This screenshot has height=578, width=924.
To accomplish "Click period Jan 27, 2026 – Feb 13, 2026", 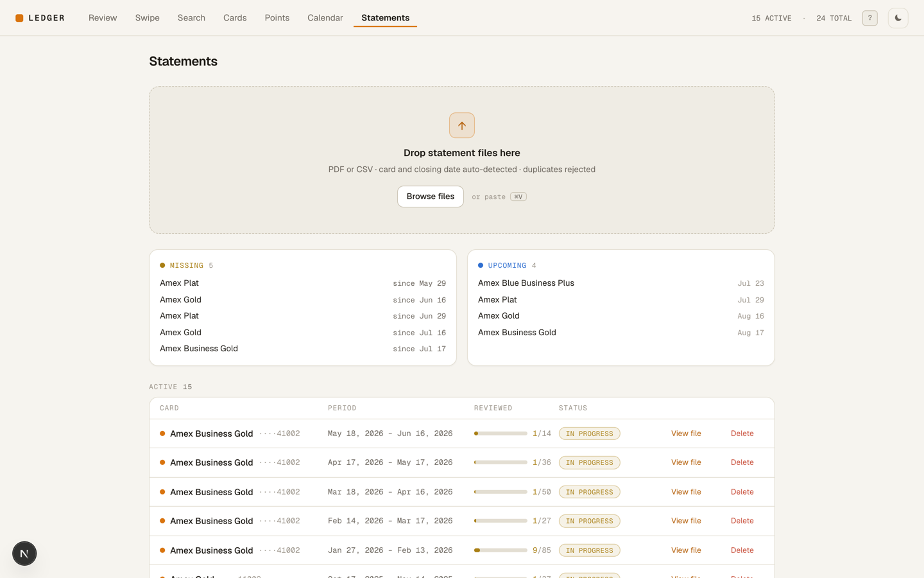I will (390, 550).
